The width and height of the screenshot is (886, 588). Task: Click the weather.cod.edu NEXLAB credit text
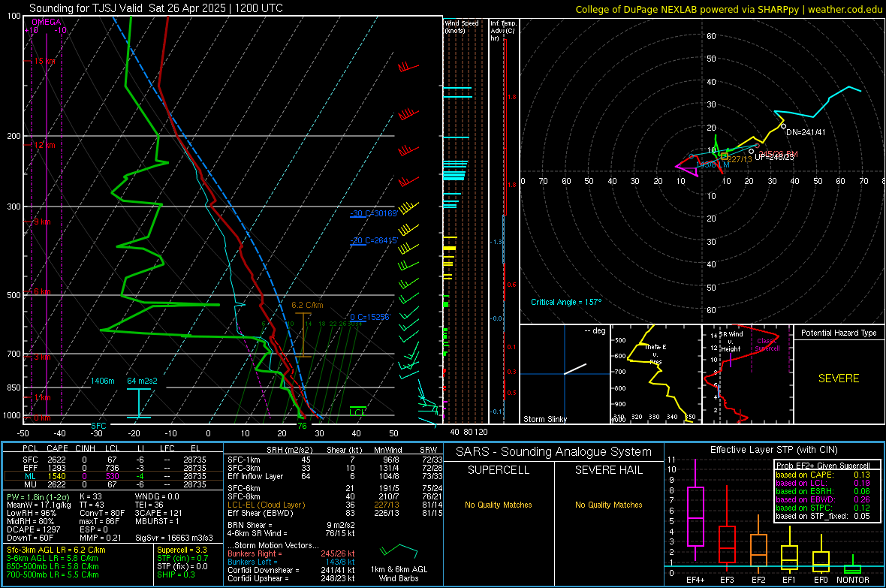click(x=728, y=9)
